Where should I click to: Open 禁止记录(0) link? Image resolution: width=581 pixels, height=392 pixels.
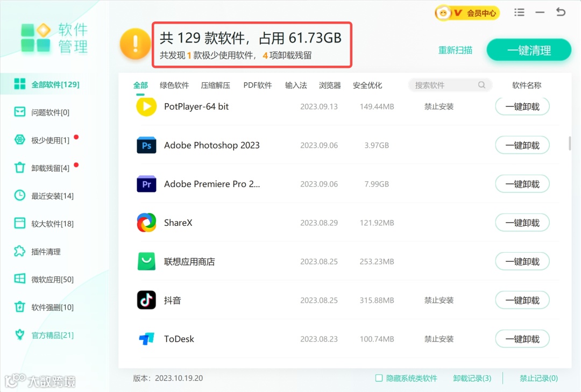539,378
